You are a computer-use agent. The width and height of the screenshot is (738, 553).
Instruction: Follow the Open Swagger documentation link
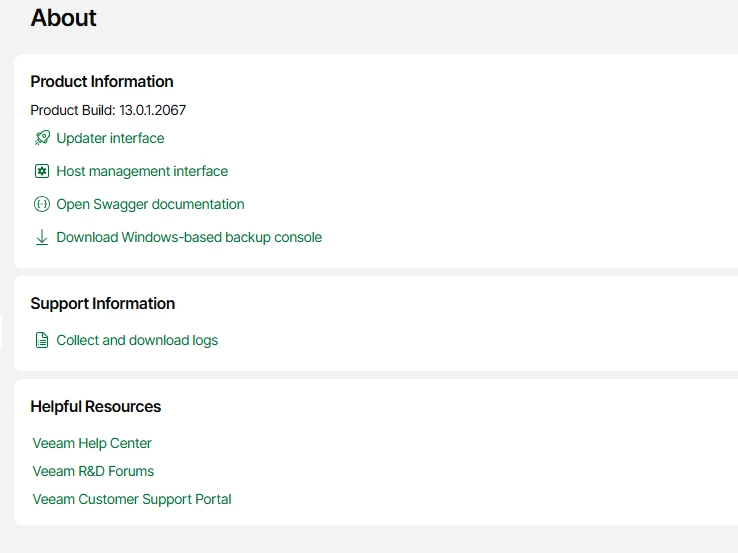[150, 204]
